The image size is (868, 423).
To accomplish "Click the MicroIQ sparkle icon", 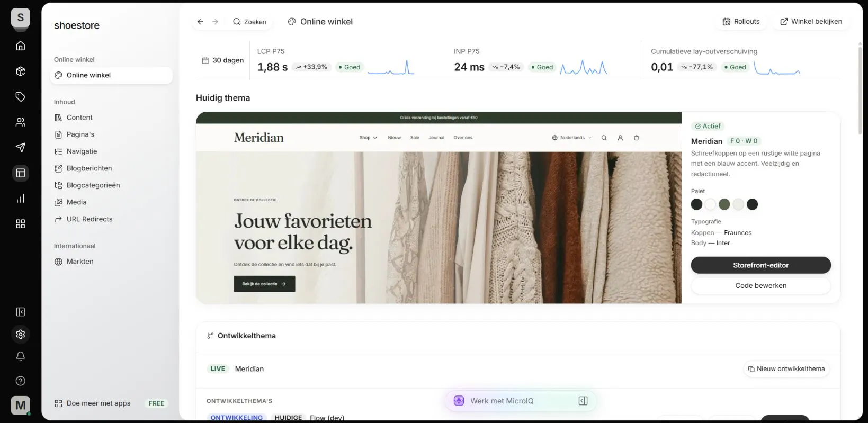I will click(x=459, y=401).
